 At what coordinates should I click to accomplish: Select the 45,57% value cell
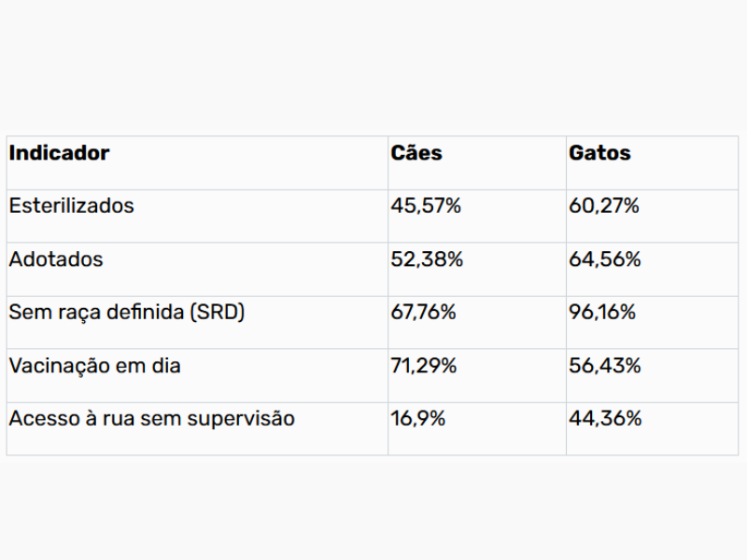[x=426, y=206]
